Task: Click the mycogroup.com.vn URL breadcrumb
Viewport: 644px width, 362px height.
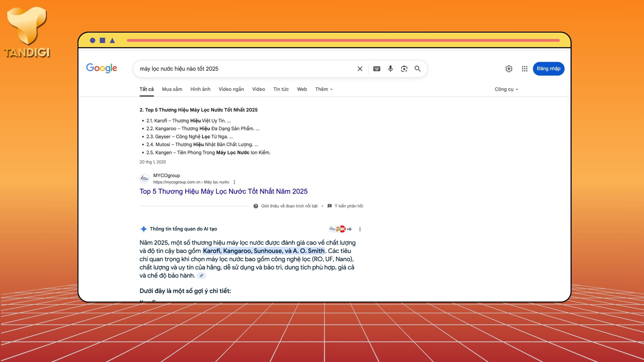Action: click(x=191, y=182)
